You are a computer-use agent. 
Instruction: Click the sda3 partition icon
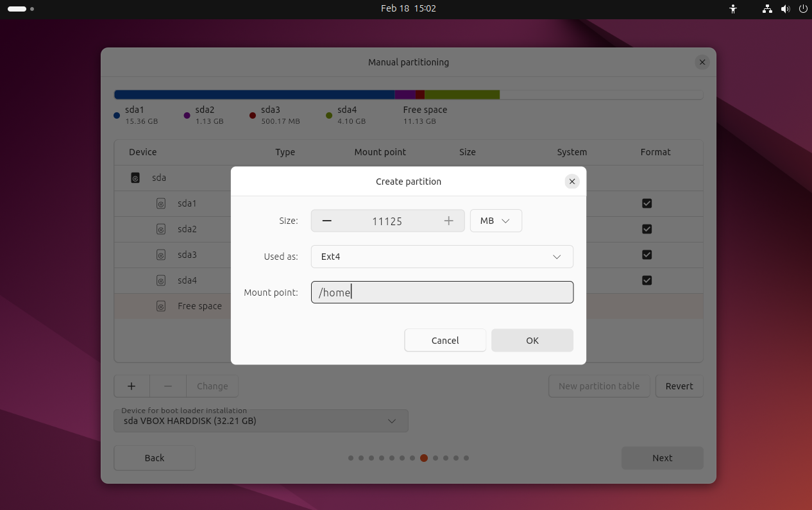pos(161,255)
